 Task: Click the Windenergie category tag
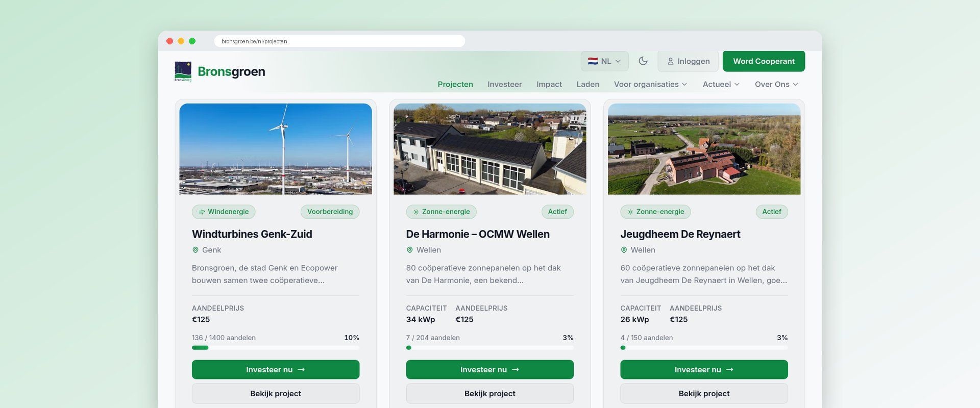[x=224, y=212]
